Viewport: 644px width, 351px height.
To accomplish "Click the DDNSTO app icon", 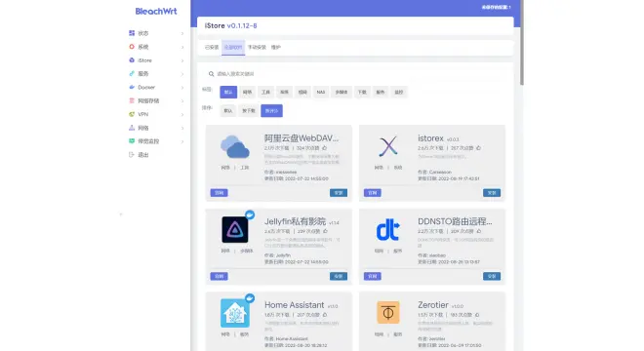I will pos(388,230).
